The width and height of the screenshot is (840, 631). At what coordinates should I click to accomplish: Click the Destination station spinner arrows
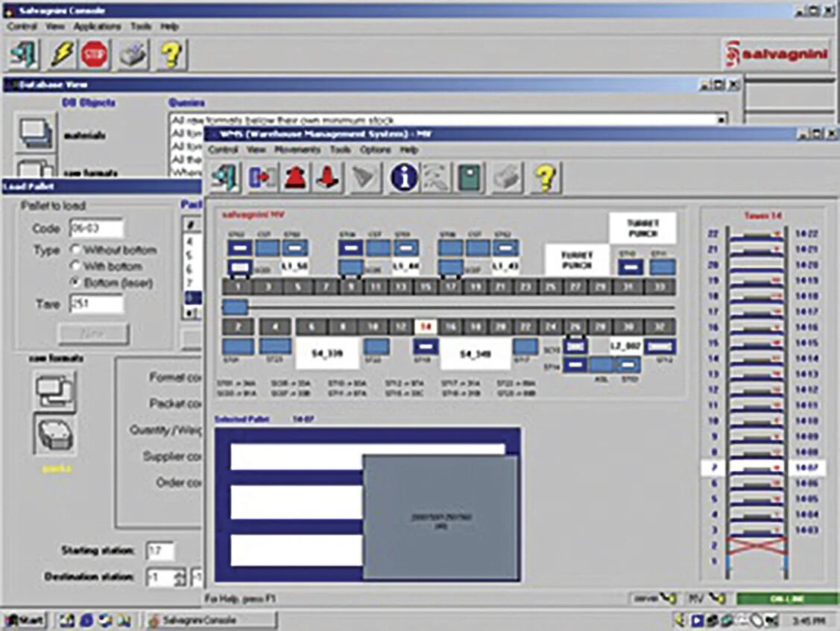[180, 577]
